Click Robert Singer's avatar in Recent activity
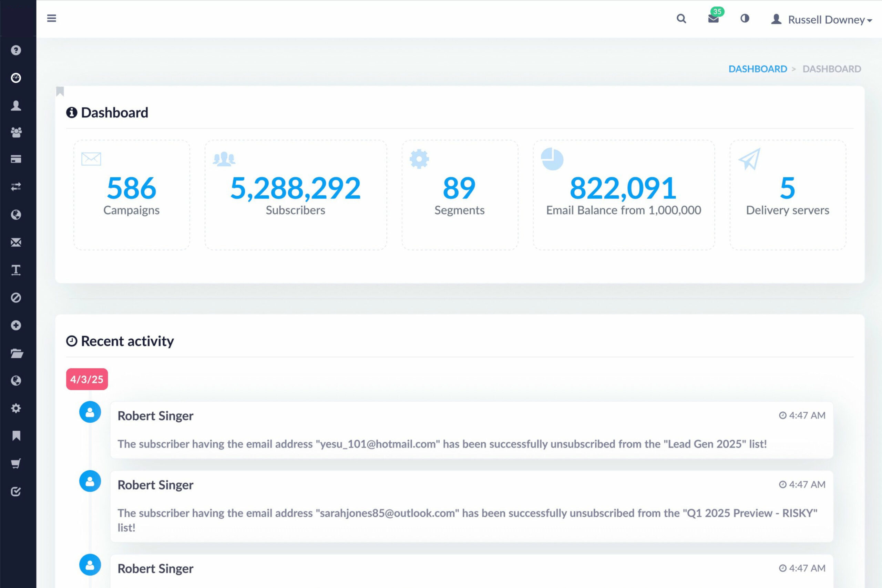 [90, 412]
